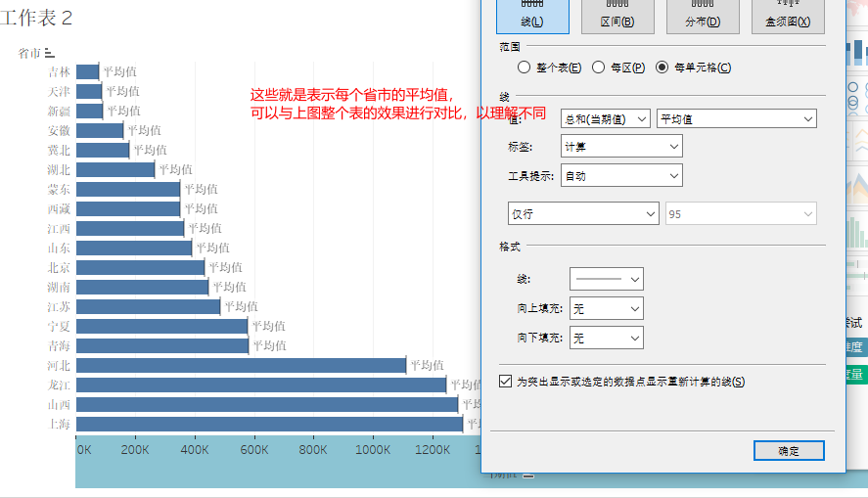Click the 山西 row label
The width and height of the screenshot is (868, 498).
(x=59, y=404)
